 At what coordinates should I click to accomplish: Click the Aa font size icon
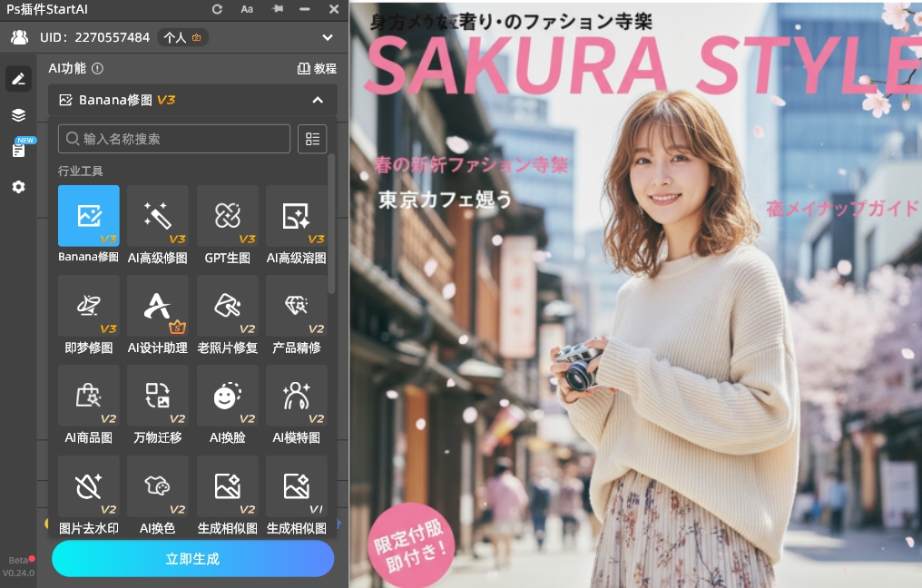click(x=247, y=9)
